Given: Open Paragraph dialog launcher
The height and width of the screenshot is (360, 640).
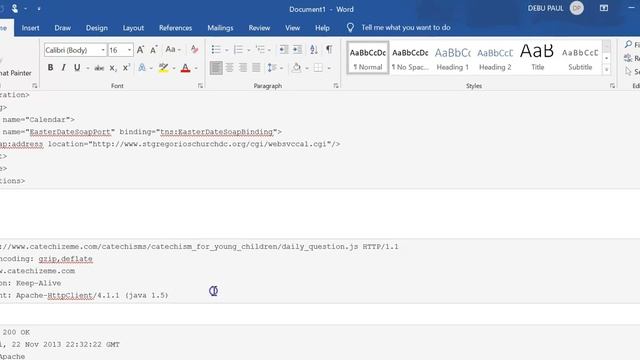Looking at the screenshot, I should 336,86.
